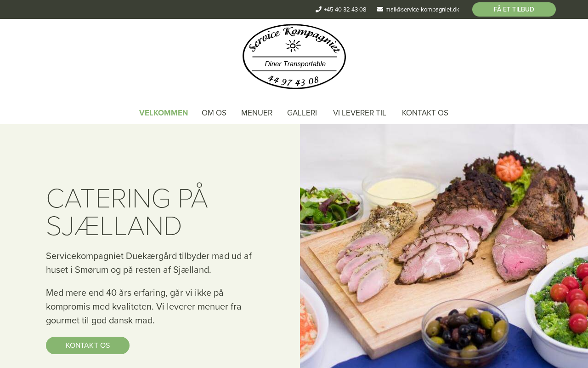This screenshot has height=368, width=588.
Task: Click the 44 97 43 08 number in logo
Action: 293,81
